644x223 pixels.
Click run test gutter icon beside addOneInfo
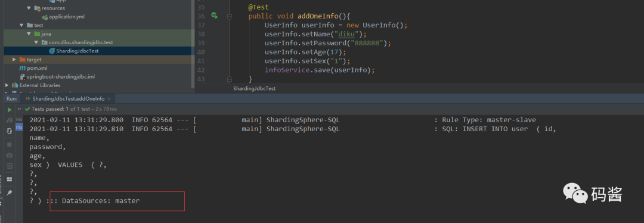coord(214,16)
